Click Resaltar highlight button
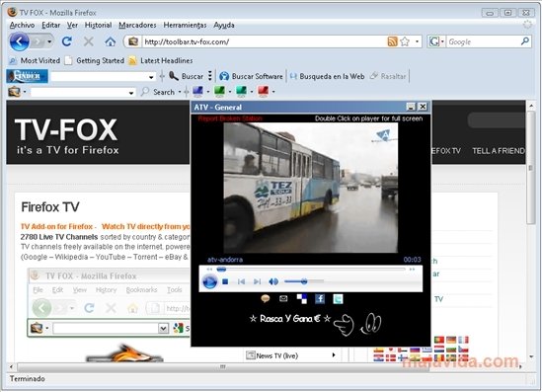 tap(388, 76)
